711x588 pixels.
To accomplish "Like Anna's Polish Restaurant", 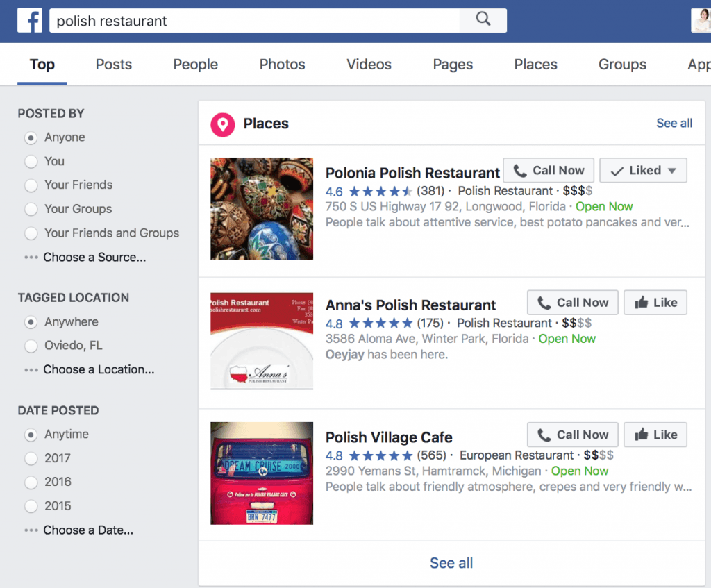I will pos(655,303).
